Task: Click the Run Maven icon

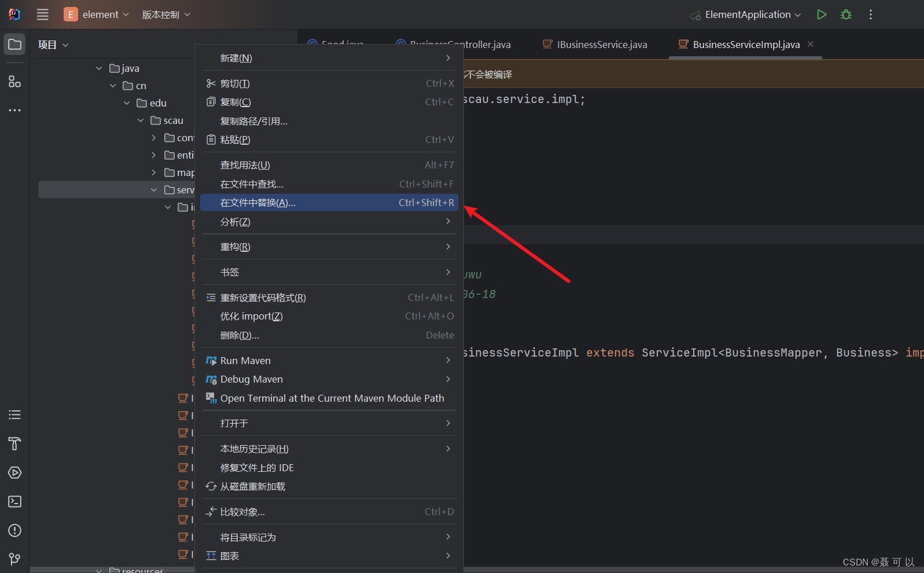Action: (x=211, y=361)
